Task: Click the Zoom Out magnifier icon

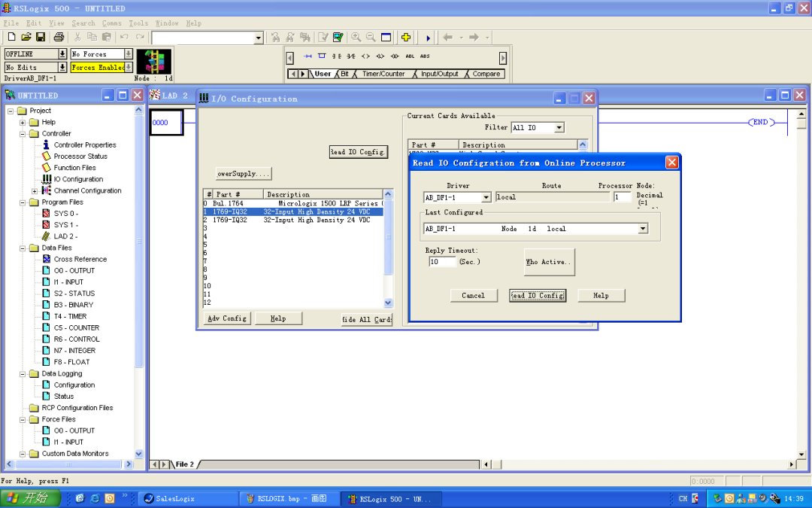Action: (x=371, y=37)
